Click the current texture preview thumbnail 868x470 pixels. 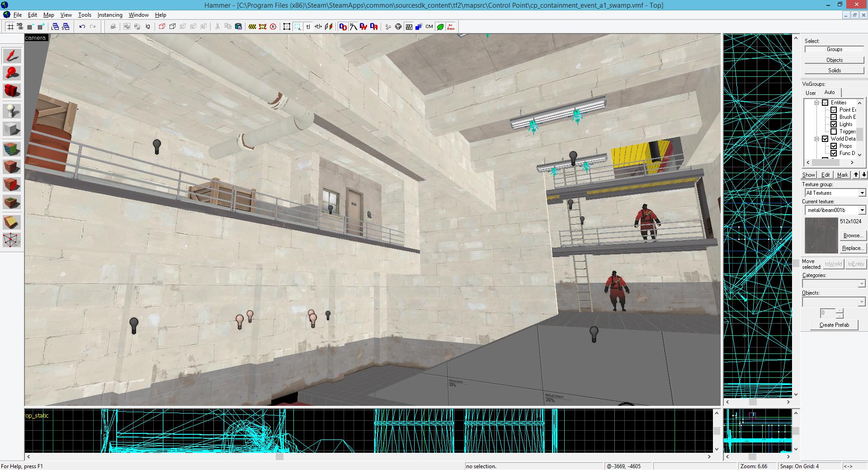point(821,235)
